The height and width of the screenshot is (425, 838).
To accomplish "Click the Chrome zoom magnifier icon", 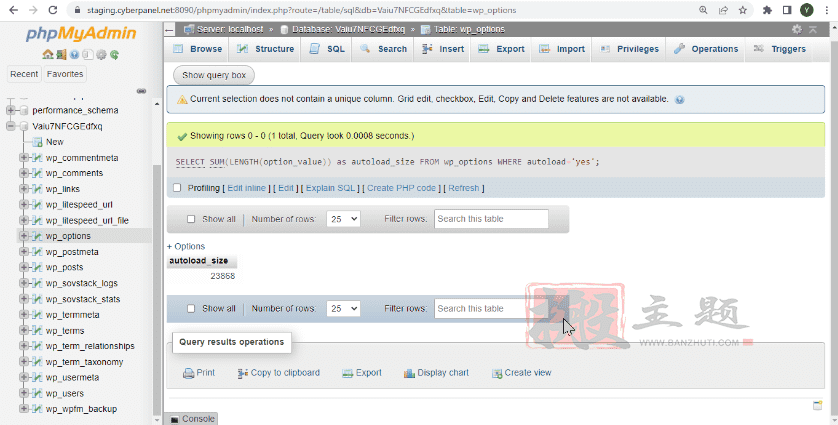I will (703, 10).
